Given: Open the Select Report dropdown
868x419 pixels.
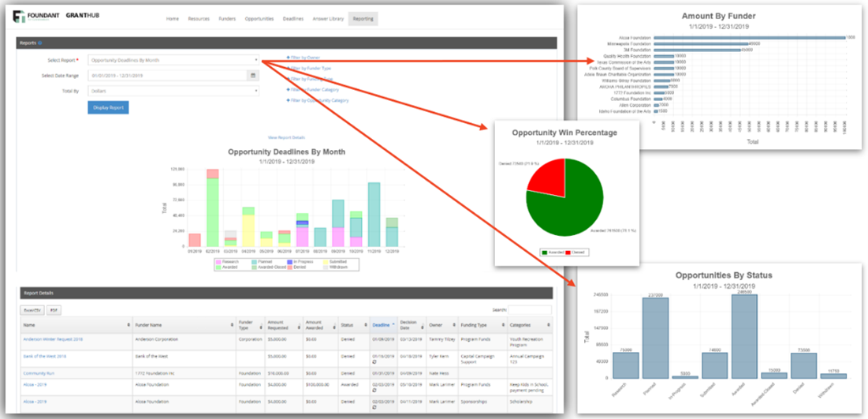Looking at the screenshot, I should pyautogui.click(x=173, y=59).
